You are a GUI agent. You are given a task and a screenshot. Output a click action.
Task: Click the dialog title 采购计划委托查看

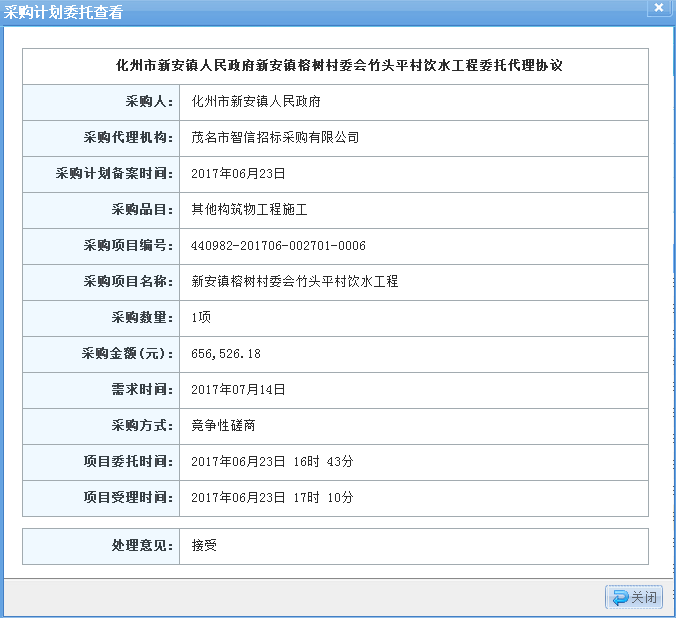[x=65, y=12]
